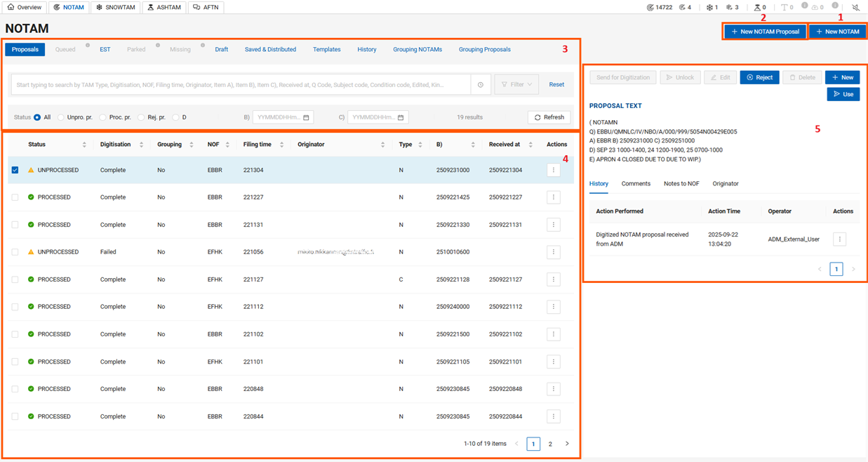The image size is (868, 462).
Task: Click the Use button
Action: tap(843, 94)
